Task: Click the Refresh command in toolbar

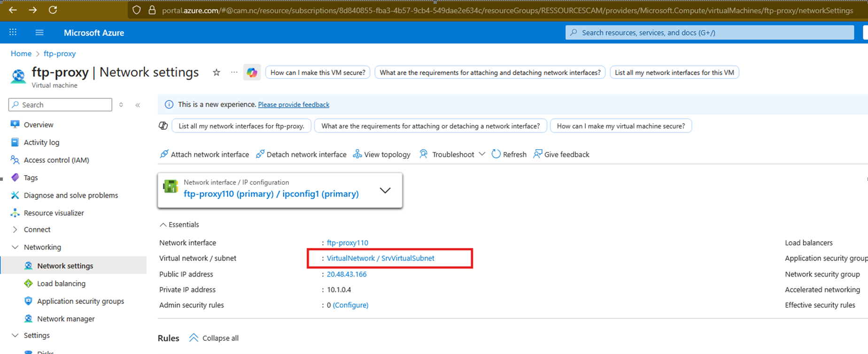Action: (509, 154)
